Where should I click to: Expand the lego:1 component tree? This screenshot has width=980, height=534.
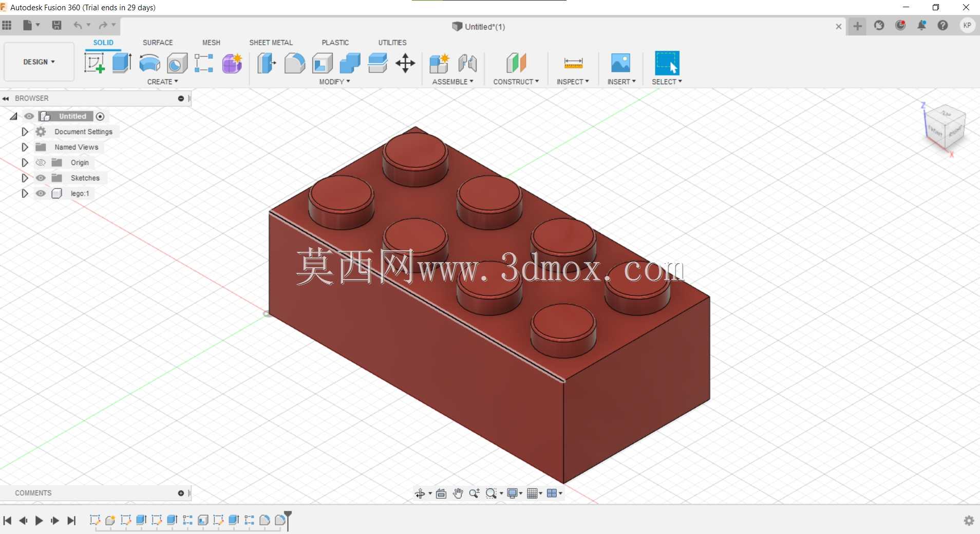(x=25, y=193)
